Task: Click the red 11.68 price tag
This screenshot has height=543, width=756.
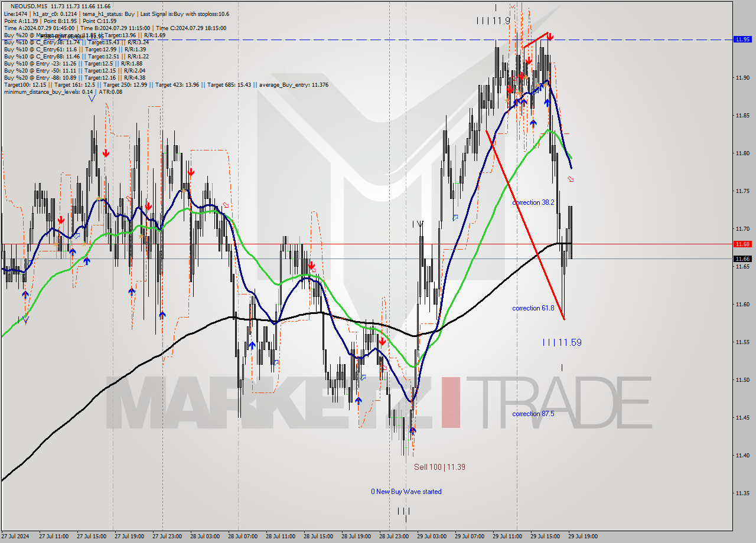Action: 742,244
